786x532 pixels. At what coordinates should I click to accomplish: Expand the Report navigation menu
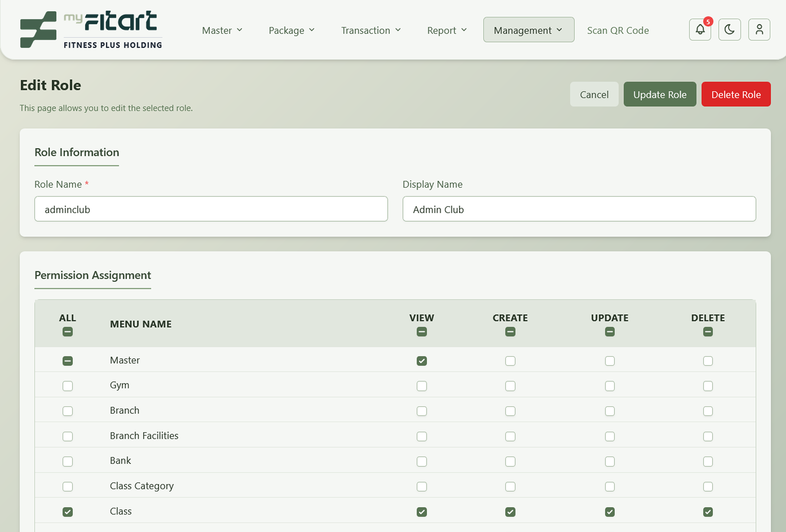tap(447, 30)
